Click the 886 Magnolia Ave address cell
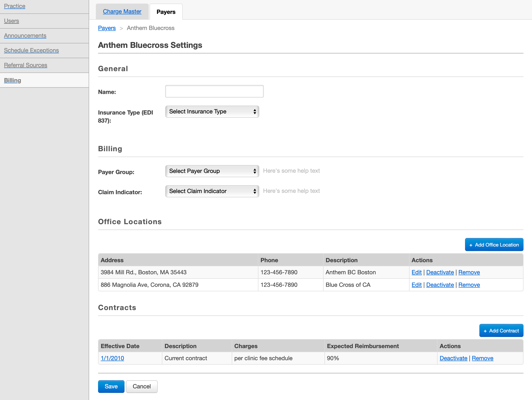Screen dimensions: 532x400 tap(178, 285)
